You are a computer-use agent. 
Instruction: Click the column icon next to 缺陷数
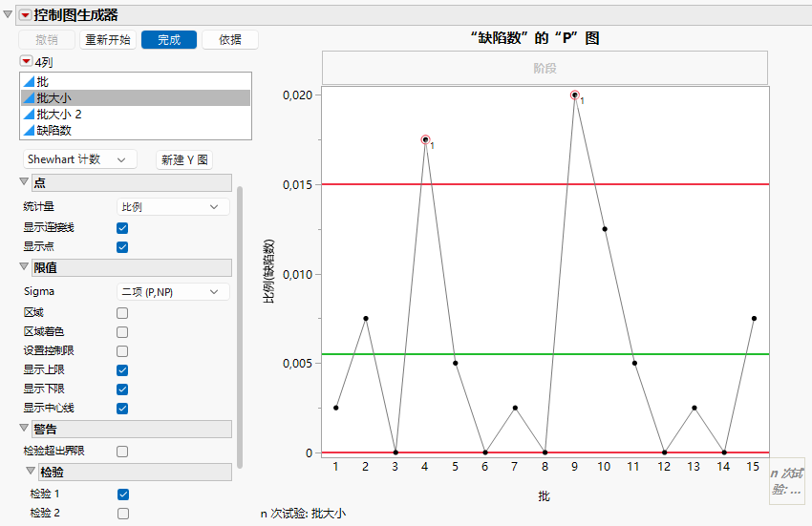tap(29, 130)
